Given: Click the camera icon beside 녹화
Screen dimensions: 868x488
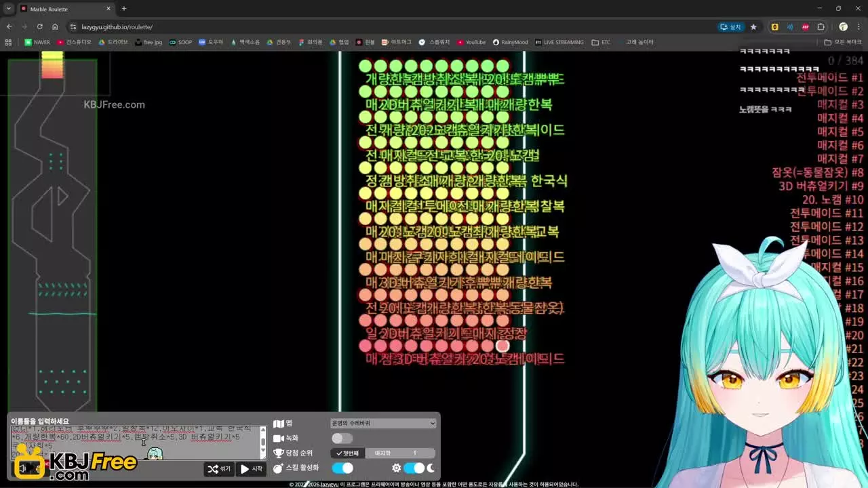Looking at the screenshot, I should pos(278,439).
